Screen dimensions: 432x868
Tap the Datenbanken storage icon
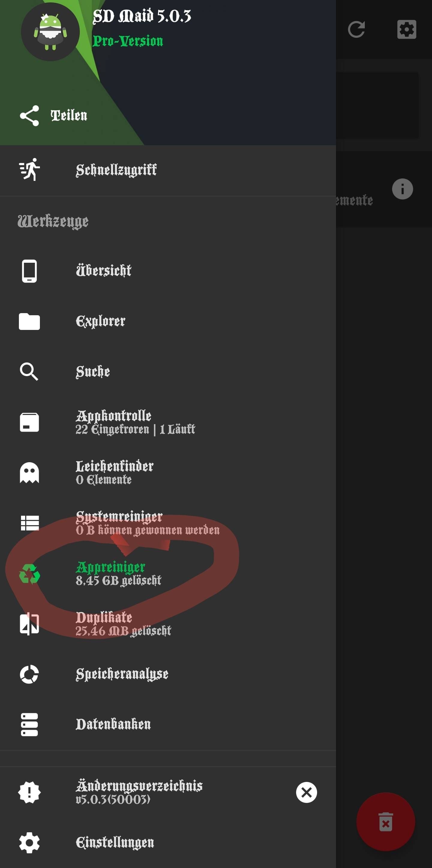[x=29, y=724]
